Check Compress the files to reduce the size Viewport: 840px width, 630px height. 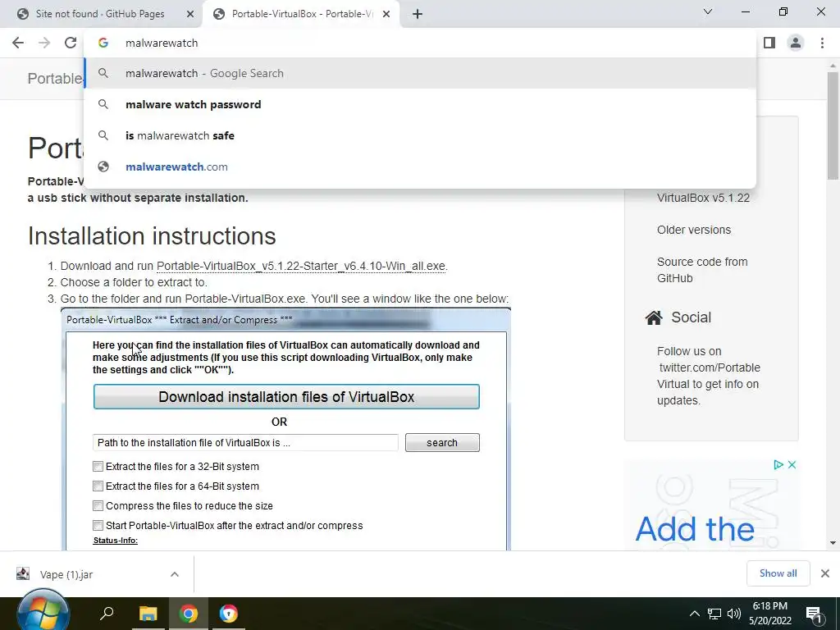[98, 505]
